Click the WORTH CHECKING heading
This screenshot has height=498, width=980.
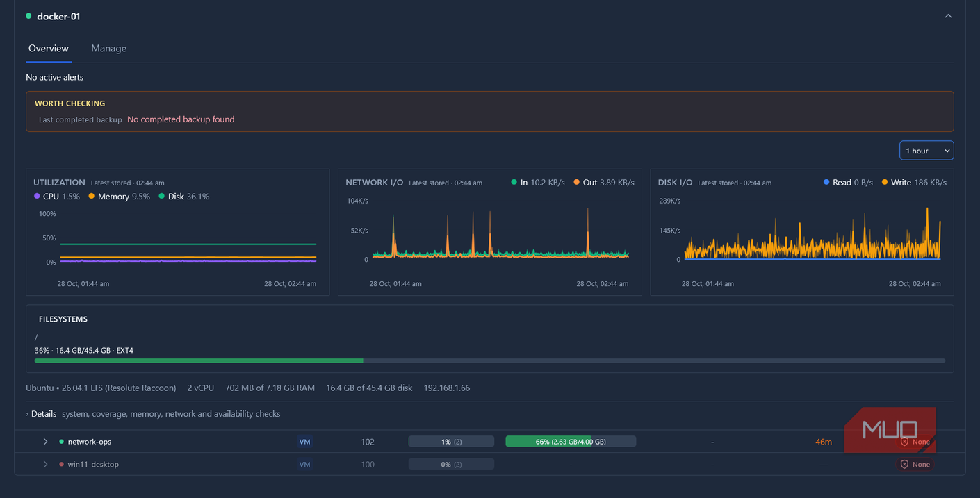70,103
